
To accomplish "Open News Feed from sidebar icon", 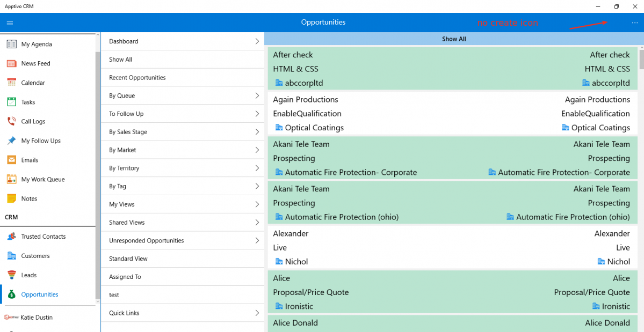I will (11, 63).
